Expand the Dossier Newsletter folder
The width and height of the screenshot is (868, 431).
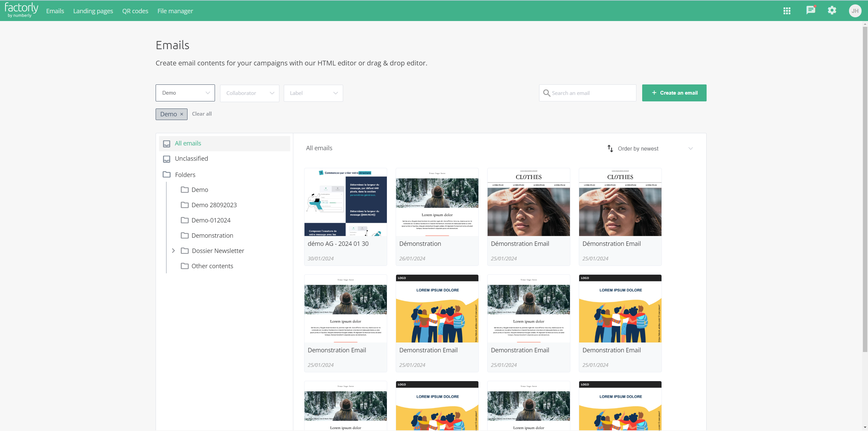(173, 251)
